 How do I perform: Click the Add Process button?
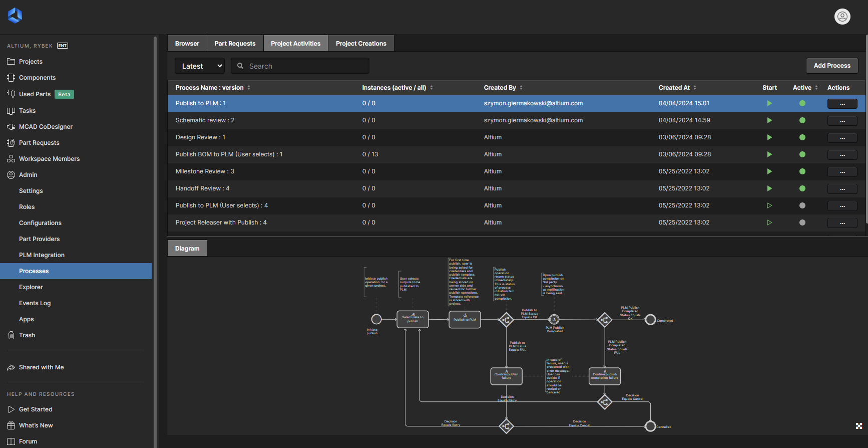pyautogui.click(x=832, y=66)
